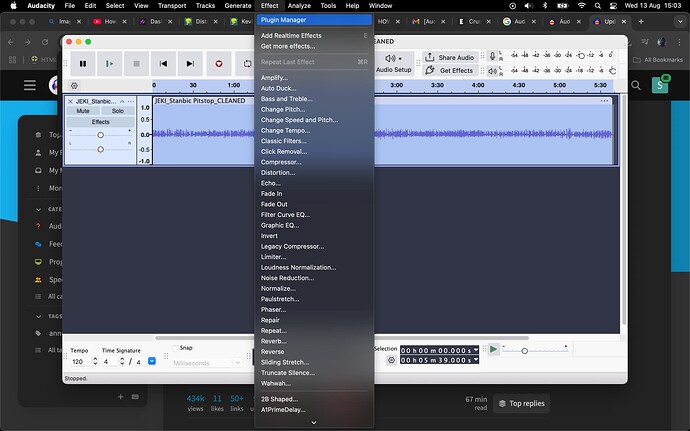Choose Add Realtime Effects menu item

tap(314, 36)
